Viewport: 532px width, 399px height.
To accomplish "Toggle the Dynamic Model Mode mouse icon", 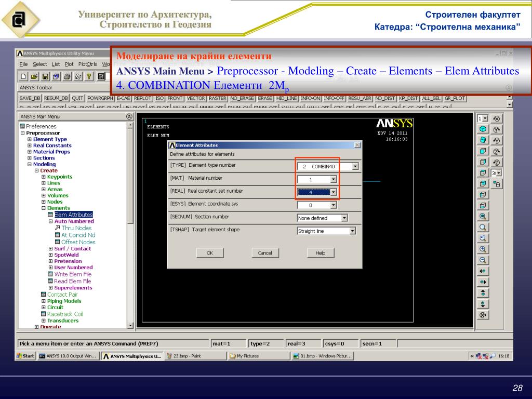I will point(496,184).
